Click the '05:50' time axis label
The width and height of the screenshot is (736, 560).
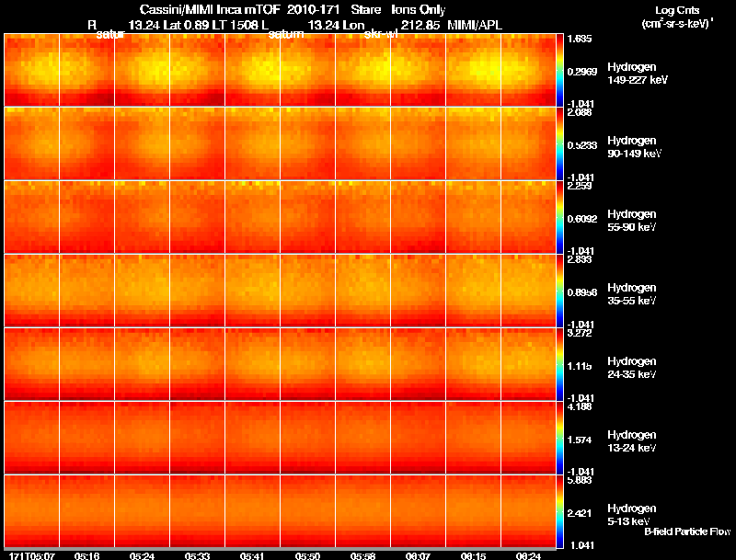click(x=307, y=556)
